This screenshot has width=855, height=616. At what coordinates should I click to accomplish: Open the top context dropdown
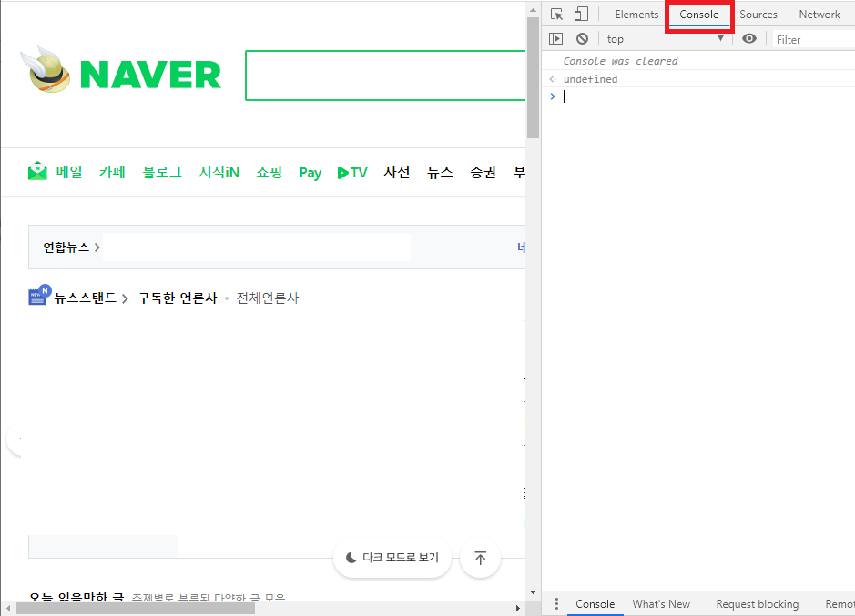[x=666, y=39]
